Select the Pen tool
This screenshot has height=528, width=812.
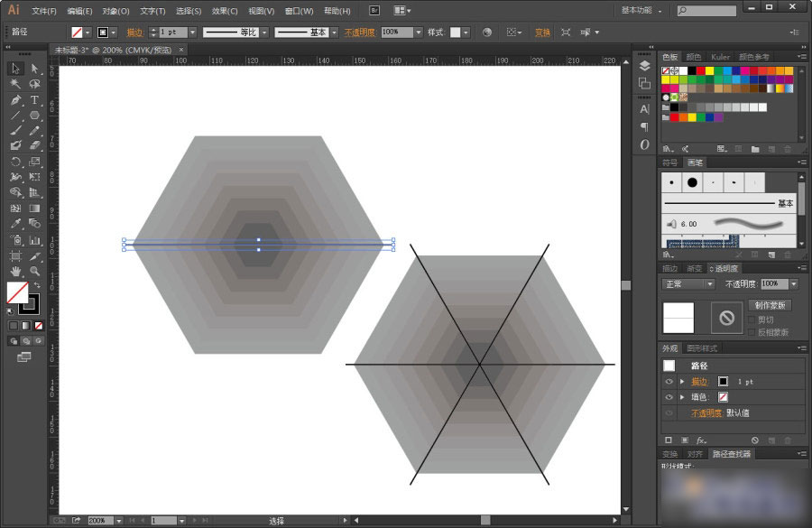(15, 99)
